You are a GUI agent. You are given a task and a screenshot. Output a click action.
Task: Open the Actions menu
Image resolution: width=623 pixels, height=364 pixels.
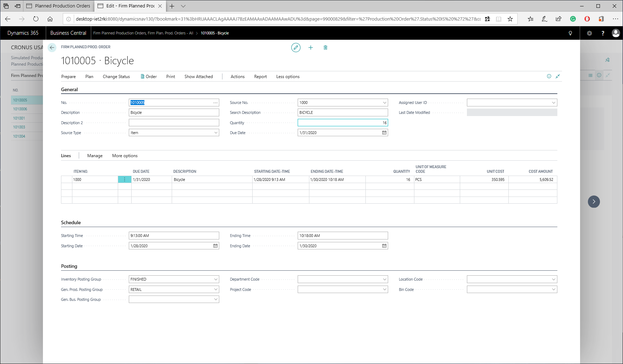[238, 77]
